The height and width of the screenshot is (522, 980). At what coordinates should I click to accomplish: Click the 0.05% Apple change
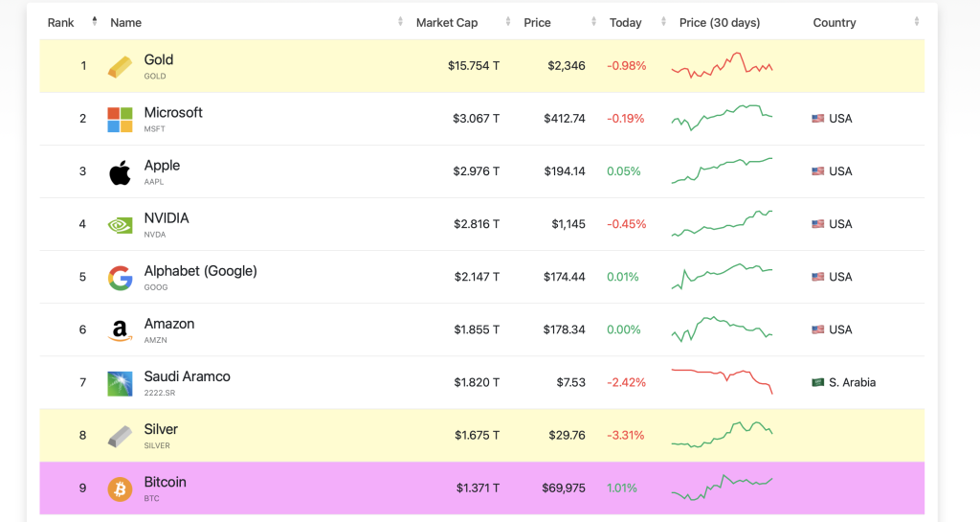(x=624, y=170)
